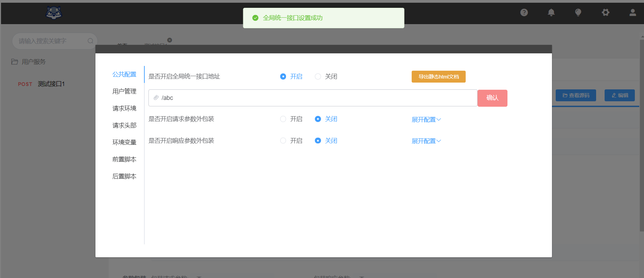Click the search magnifier icon
The image size is (644, 278).
click(x=90, y=41)
